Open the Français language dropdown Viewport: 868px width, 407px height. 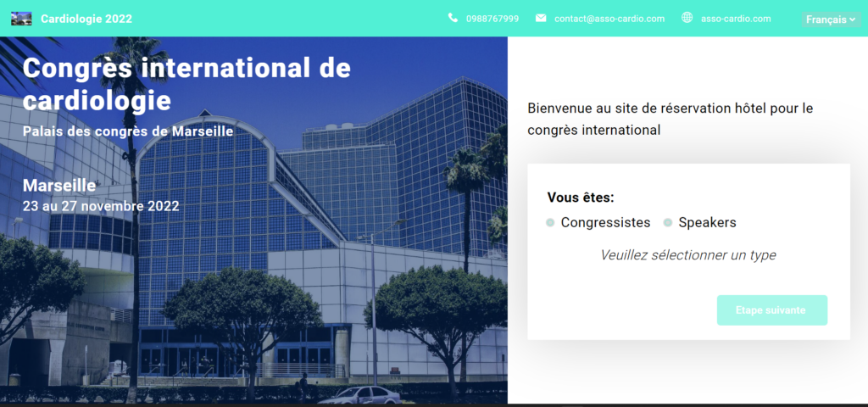pyautogui.click(x=831, y=20)
